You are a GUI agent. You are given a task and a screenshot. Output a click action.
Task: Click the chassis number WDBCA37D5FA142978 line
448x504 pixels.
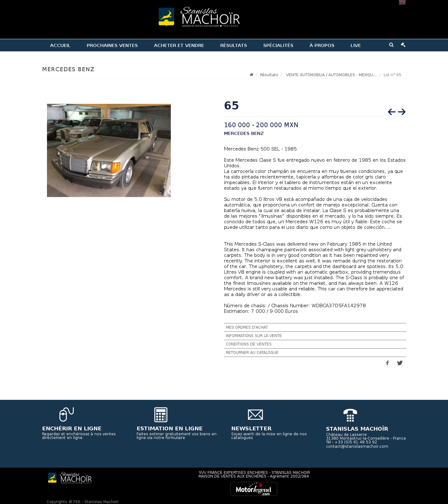tap(295, 306)
